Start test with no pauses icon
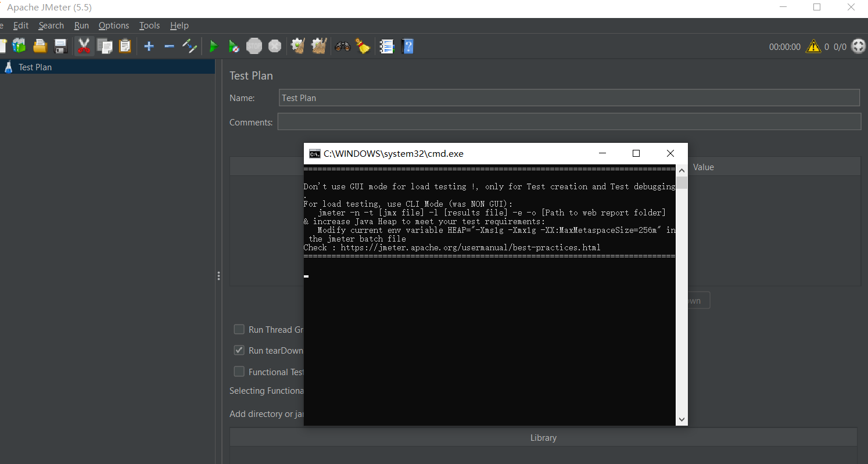This screenshot has width=868, height=464. [234, 46]
